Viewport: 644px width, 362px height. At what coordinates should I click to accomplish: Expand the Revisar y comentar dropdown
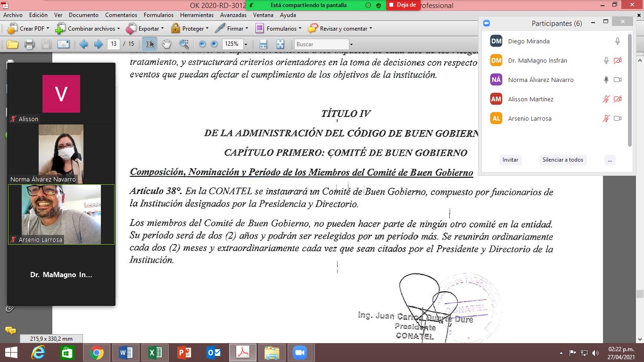[x=371, y=29]
